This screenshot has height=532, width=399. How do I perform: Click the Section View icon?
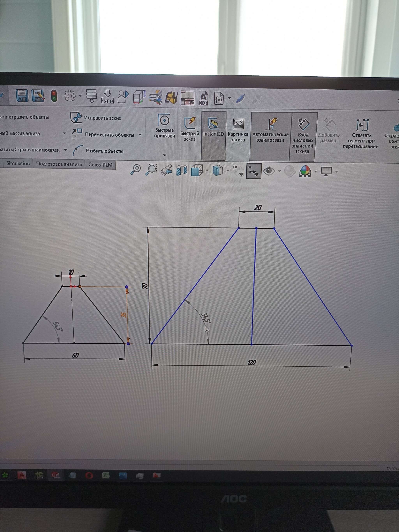(x=182, y=170)
